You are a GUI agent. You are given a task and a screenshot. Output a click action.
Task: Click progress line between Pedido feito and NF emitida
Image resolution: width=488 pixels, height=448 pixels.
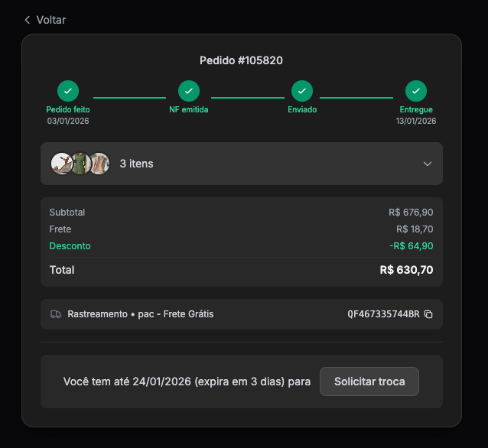(129, 97)
